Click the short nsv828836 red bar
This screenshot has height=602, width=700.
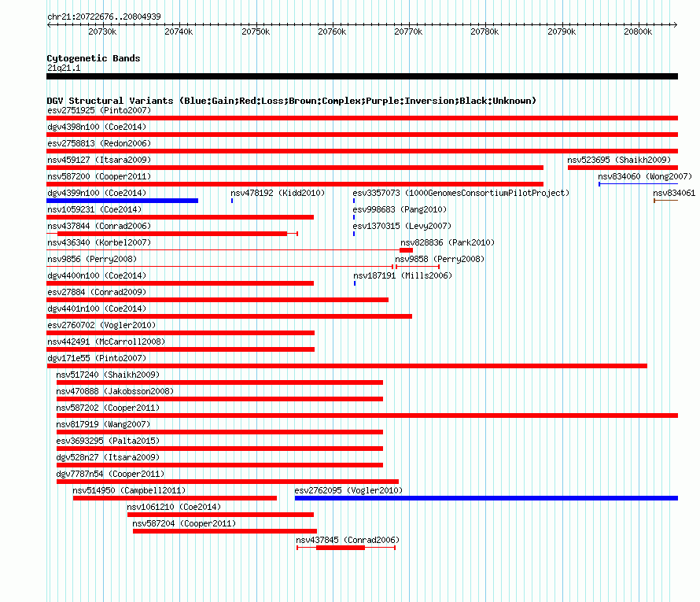coord(407,250)
